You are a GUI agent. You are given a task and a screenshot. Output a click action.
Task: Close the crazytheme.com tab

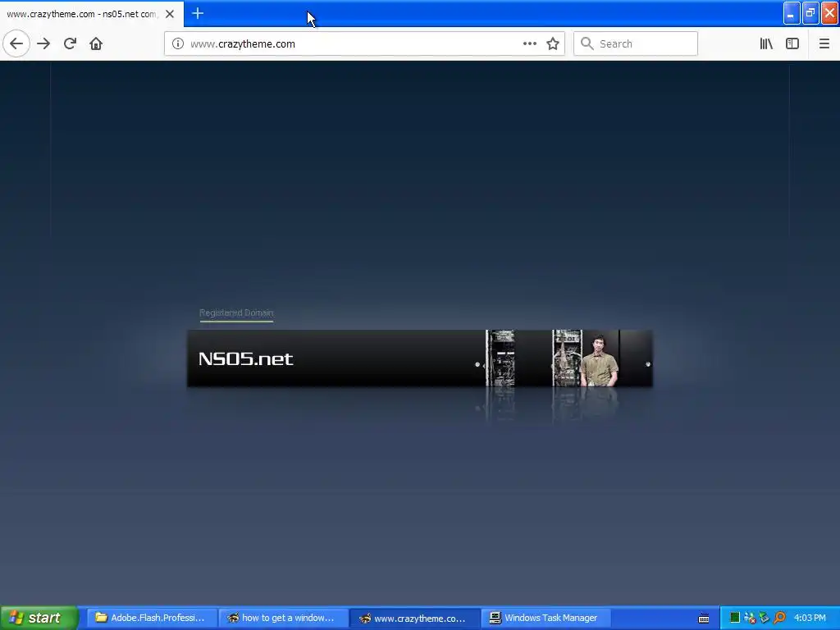point(170,14)
